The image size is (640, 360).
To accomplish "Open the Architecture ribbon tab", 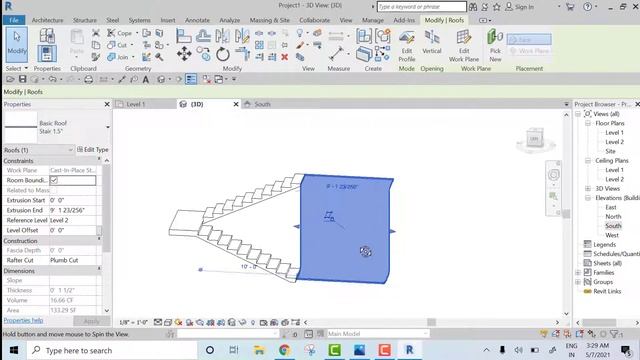I will tap(47, 20).
